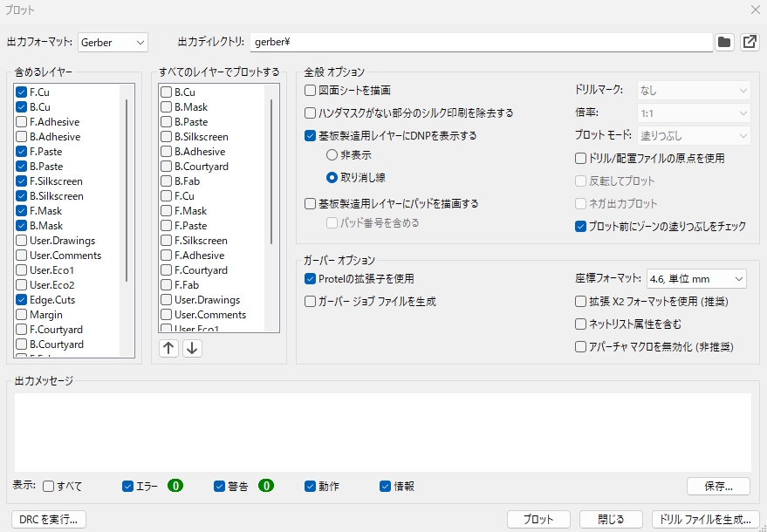Click the プロット button
The height and width of the screenshot is (532, 767).
(538, 519)
